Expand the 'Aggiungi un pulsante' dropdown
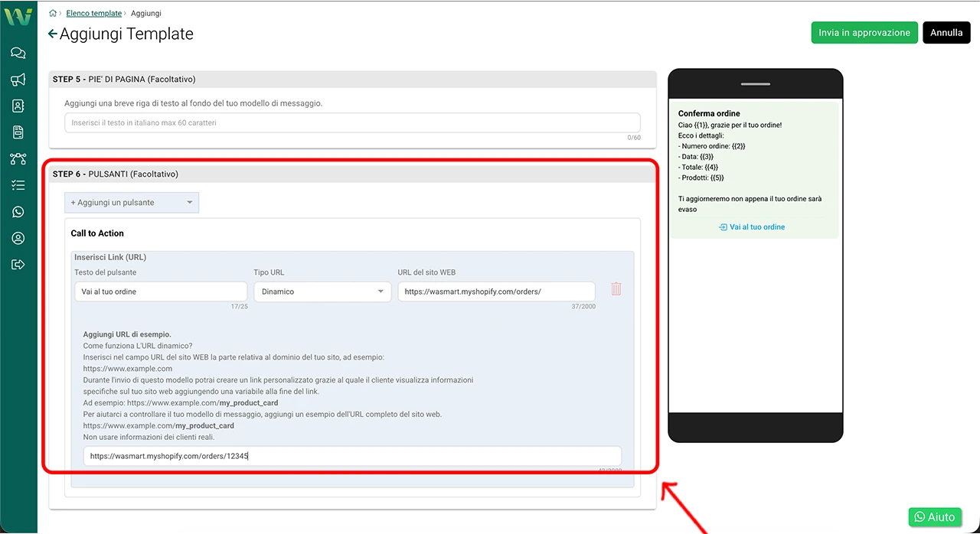The width and height of the screenshot is (980, 534). [132, 203]
